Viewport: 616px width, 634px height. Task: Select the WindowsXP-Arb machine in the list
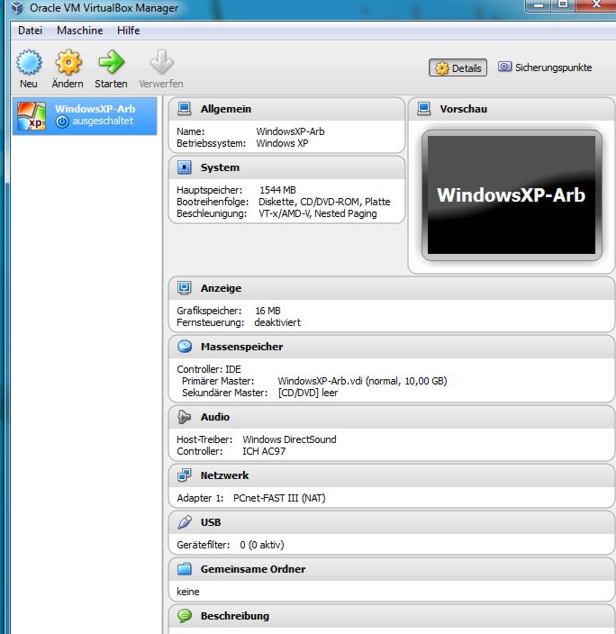(85, 116)
